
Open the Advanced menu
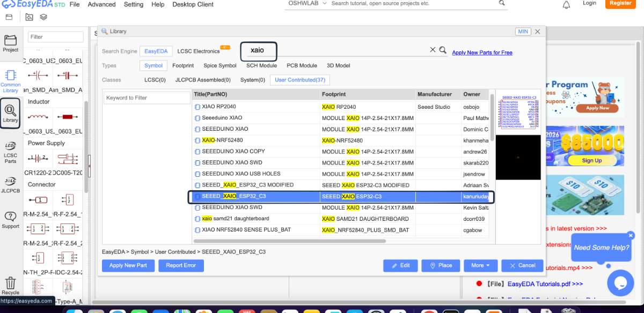(x=102, y=4)
